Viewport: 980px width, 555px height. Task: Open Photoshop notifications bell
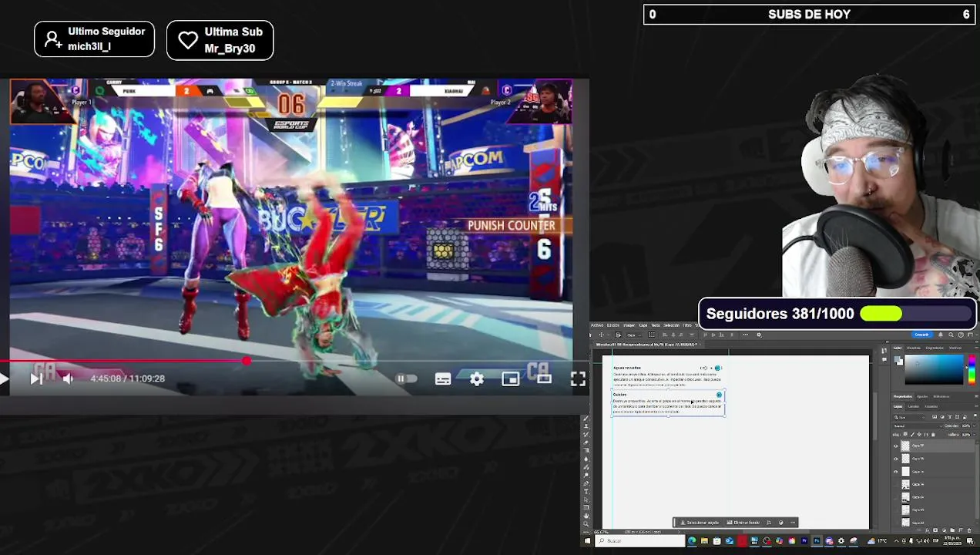(x=941, y=335)
